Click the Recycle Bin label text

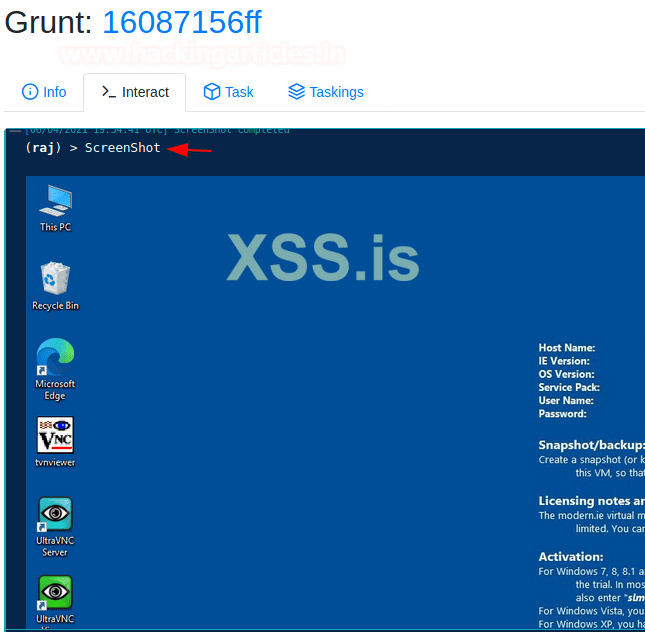point(56,306)
